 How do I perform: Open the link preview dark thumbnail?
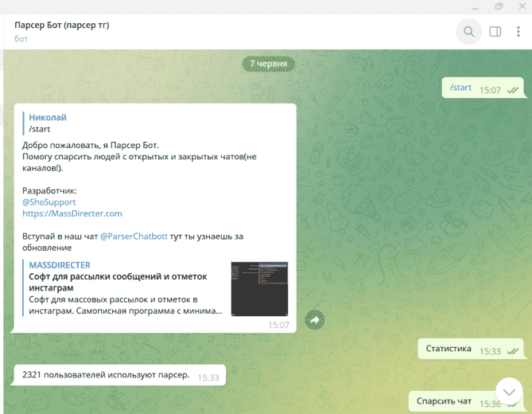click(259, 289)
